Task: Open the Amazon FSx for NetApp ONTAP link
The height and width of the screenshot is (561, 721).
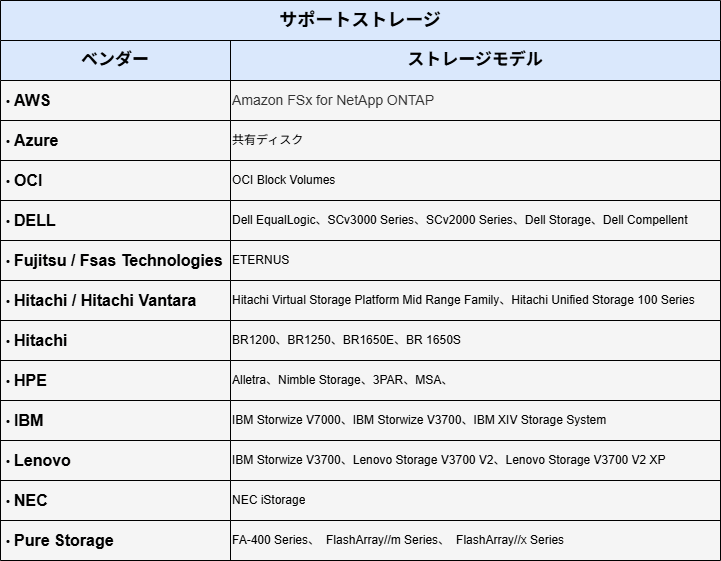Action: [x=333, y=100]
